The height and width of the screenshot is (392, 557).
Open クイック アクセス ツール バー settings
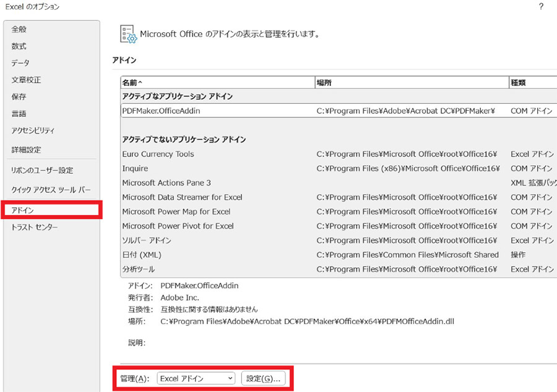coord(51,189)
